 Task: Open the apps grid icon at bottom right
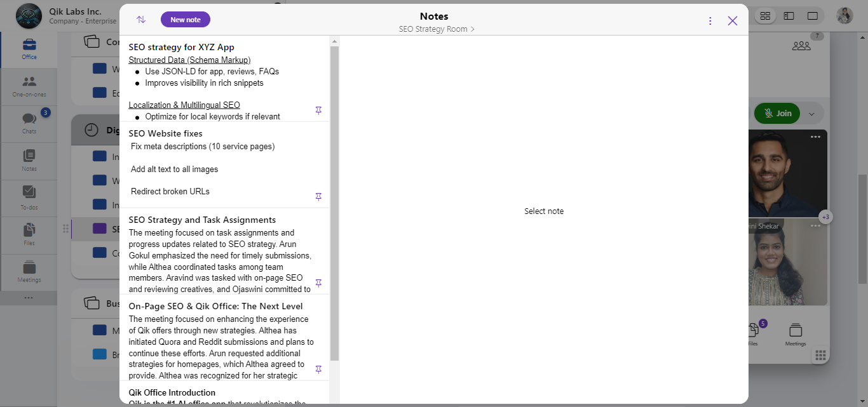pos(820,355)
